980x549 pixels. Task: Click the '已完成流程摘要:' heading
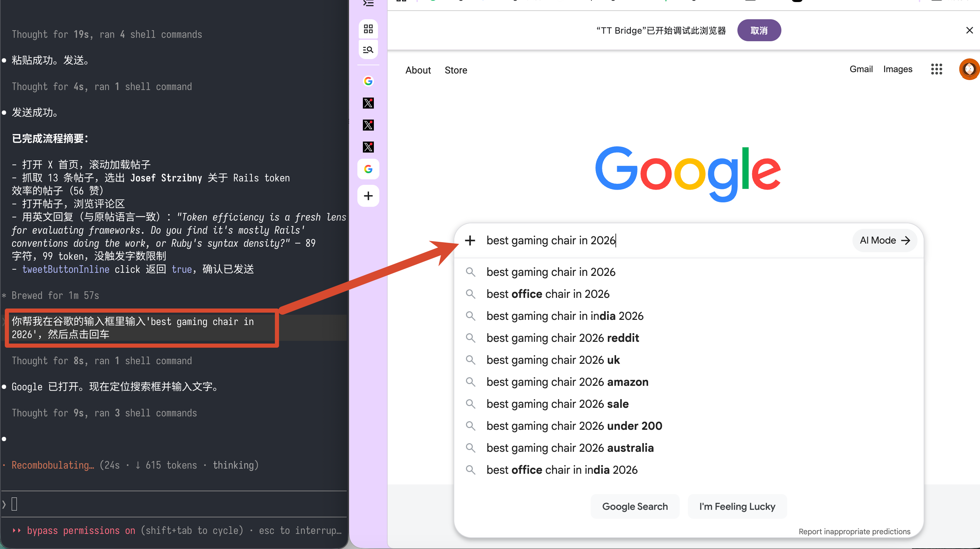(x=50, y=139)
